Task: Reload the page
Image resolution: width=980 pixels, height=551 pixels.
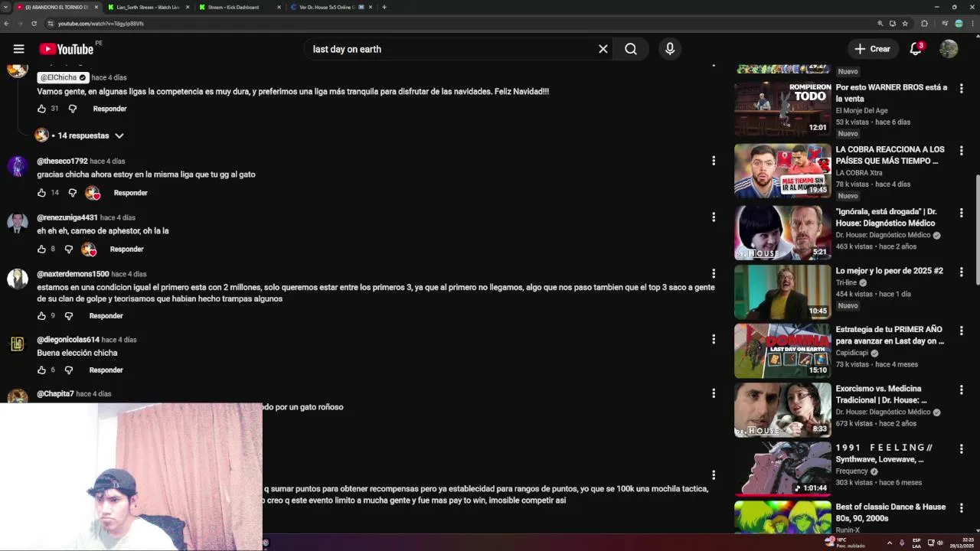Action: 34,24
